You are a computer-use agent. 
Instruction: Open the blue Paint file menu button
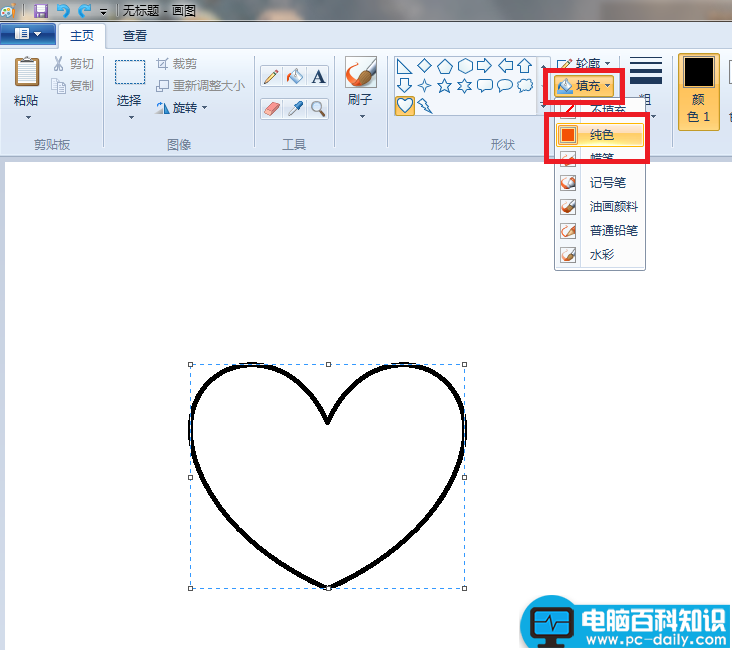pyautogui.click(x=28, y=34)
